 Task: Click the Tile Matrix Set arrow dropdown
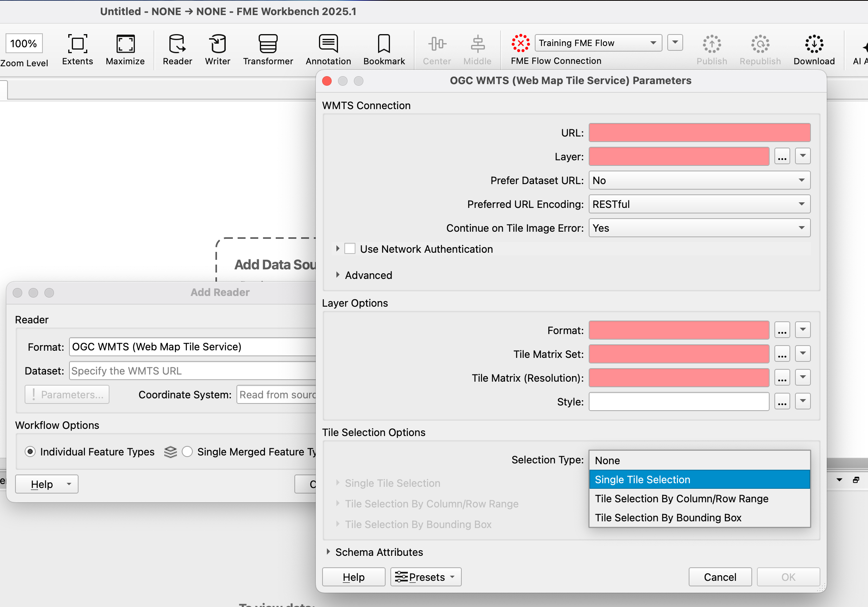click(x=803, y=354)
